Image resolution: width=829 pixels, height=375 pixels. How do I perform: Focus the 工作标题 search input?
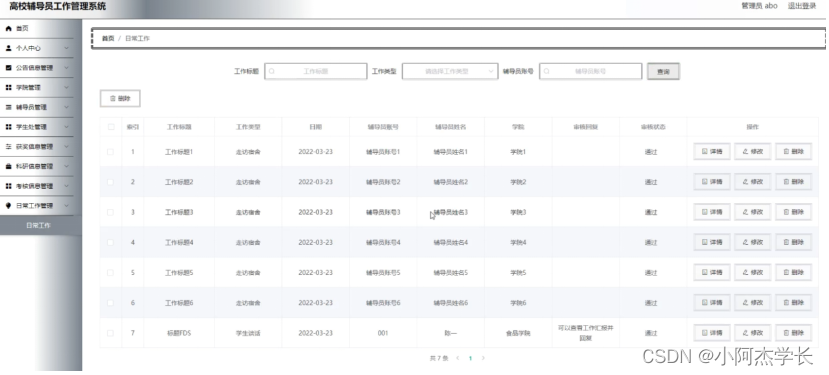316,71
